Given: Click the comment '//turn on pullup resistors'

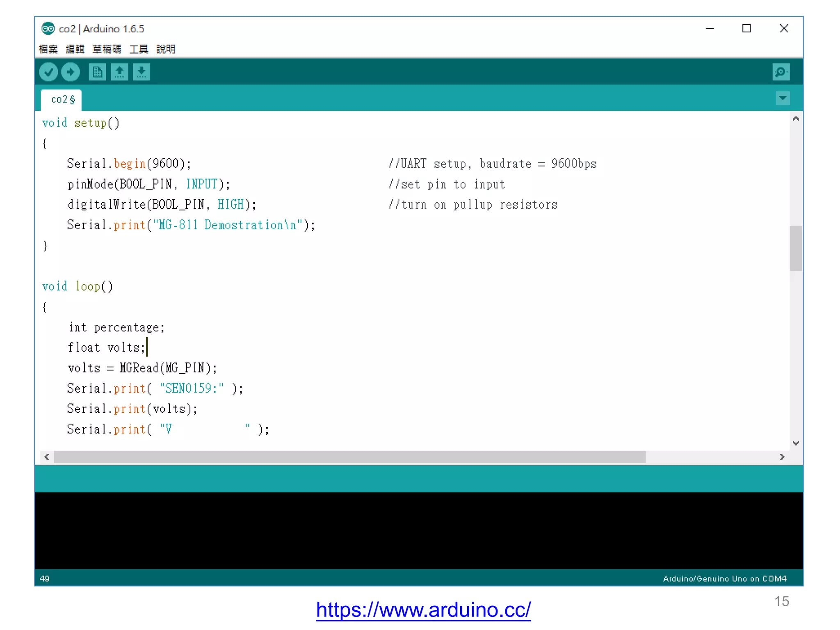Looking at the screenshot, I should [473, 204].
